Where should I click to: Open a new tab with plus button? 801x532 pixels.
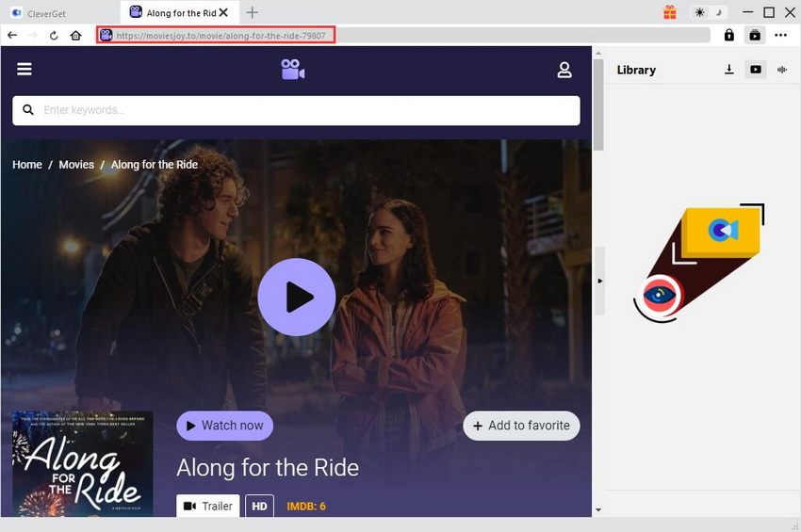(252, 12)
